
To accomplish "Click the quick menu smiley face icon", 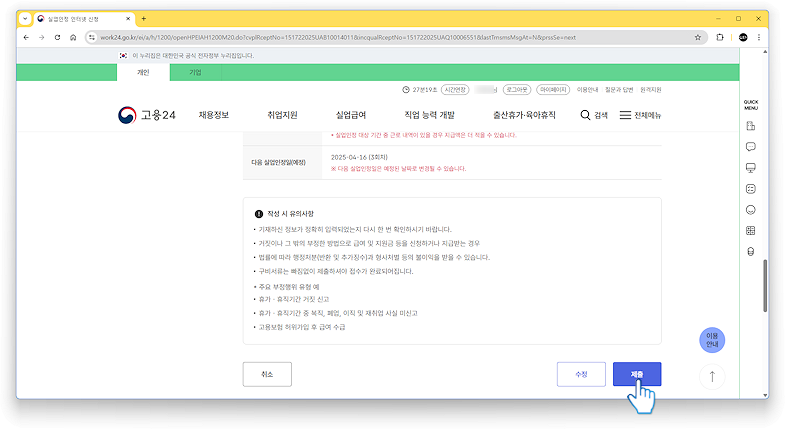I will (x=750, y=210).
